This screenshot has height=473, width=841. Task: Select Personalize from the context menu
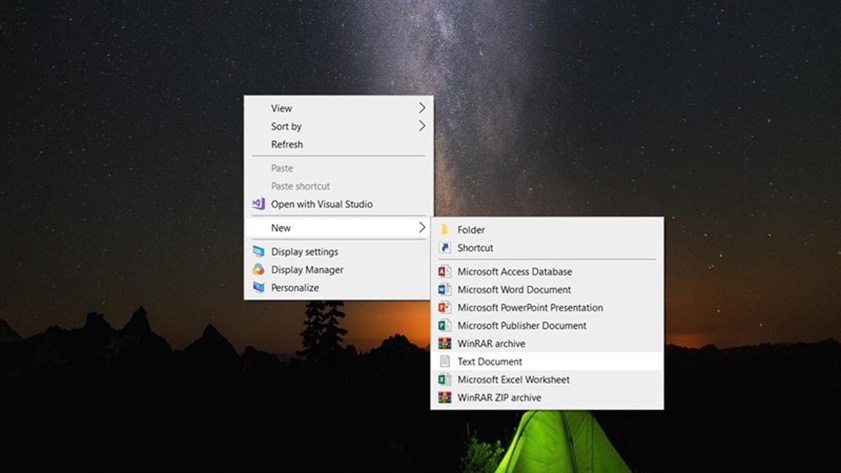click(x=294, y=288)
